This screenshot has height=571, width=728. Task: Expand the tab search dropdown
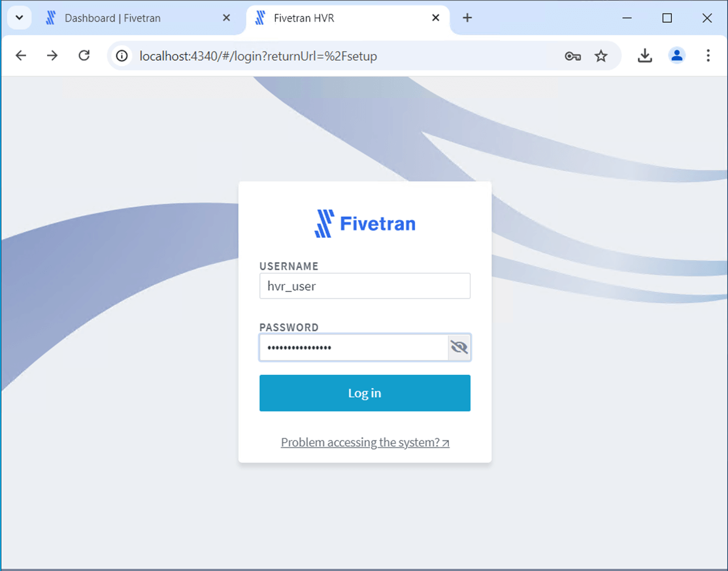pos(19,18)
